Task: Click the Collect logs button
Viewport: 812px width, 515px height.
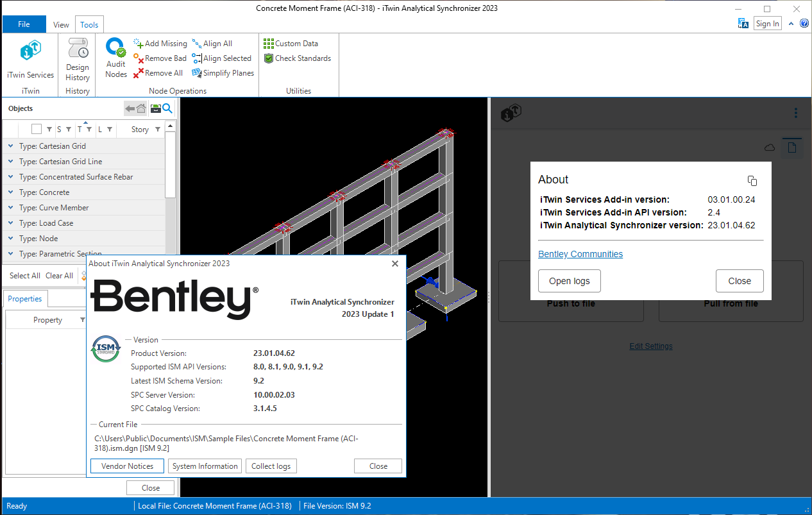Action: coord(271,466)
